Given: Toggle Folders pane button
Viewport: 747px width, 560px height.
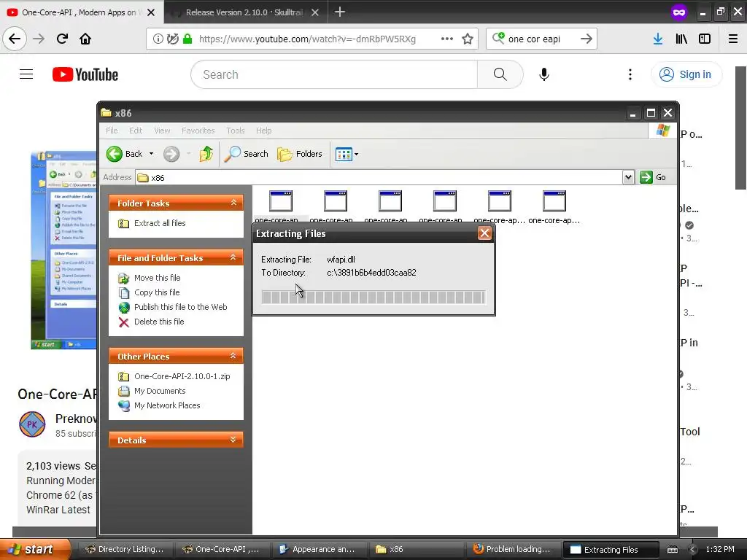Looking at the screenshot, I should 300,154.
